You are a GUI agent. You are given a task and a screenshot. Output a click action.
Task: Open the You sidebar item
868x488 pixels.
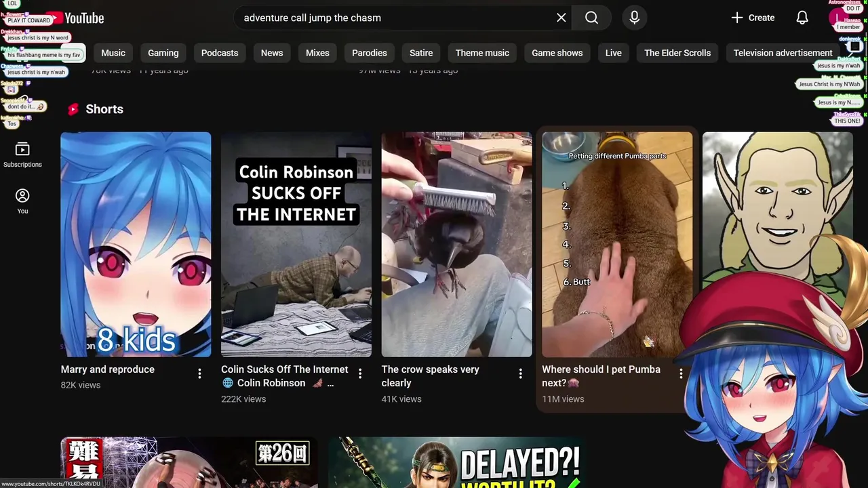coord(22,201)
